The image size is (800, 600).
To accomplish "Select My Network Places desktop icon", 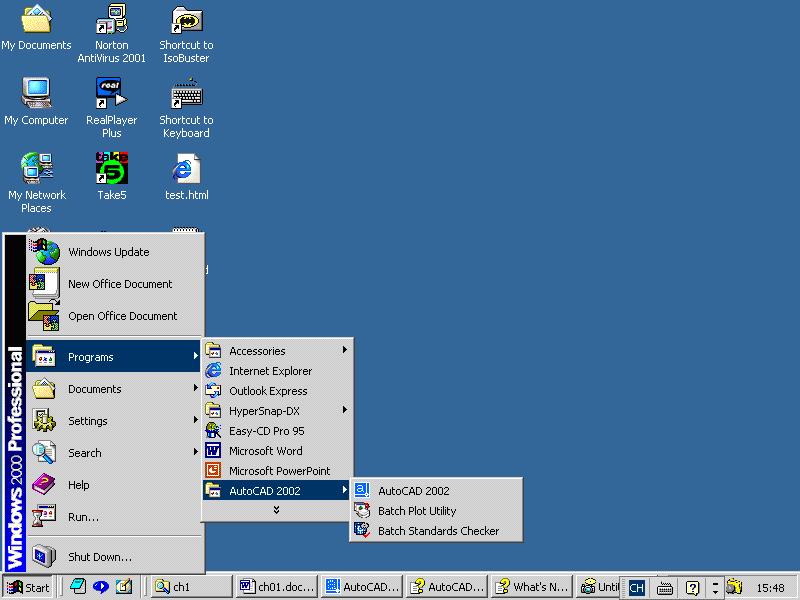I will coord(36,182).
